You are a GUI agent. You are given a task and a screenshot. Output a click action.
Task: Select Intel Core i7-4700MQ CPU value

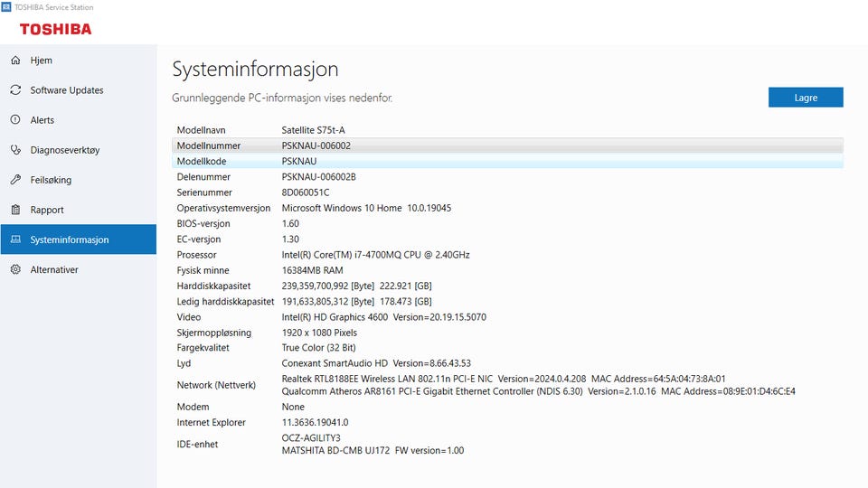375,255
